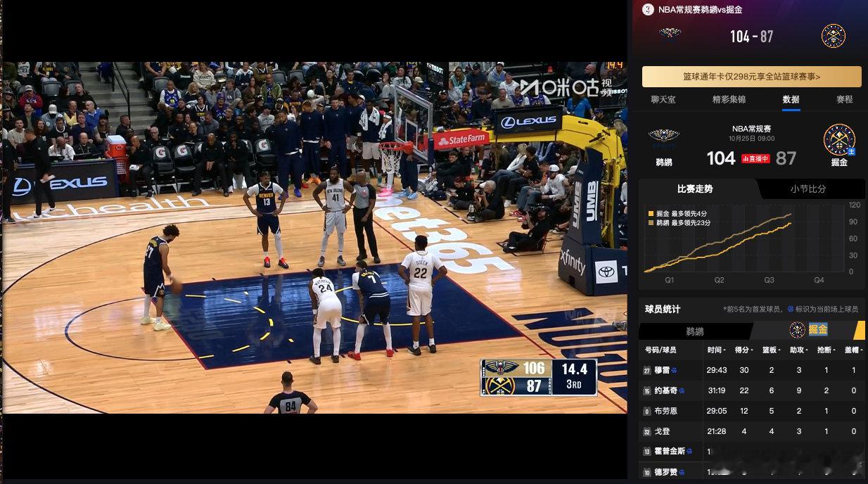Click player name 布劳恩 in stats table
This screenshot has height=484, width=868.
pyautogui.click(x=666, y=411)
